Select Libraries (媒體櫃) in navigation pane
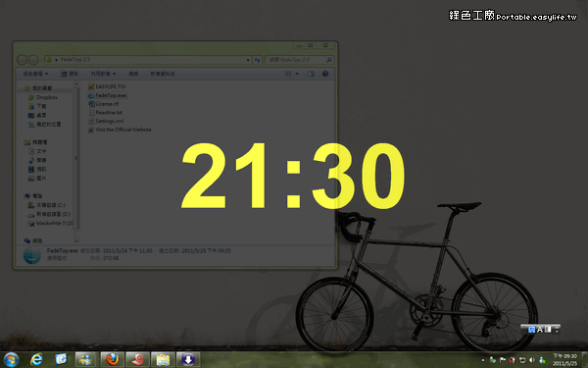The height and width of the screenshot is (368, 588). click(x=35, y=142)
